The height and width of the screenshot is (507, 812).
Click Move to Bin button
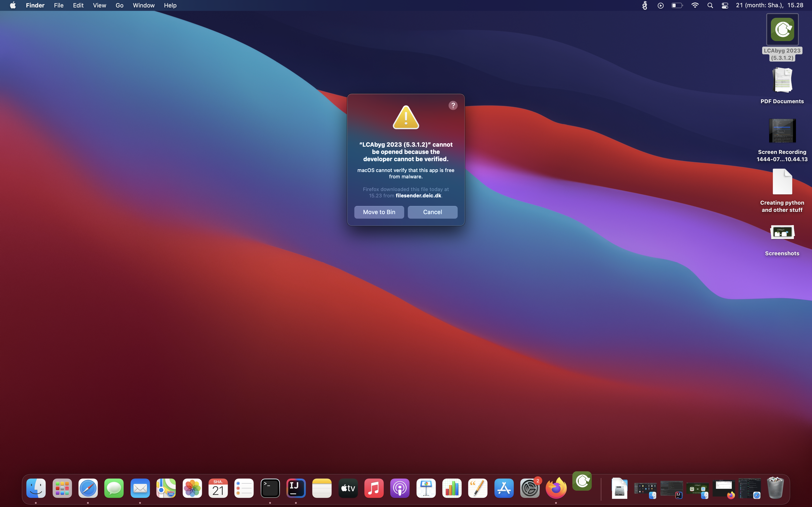tap(379, 212)
